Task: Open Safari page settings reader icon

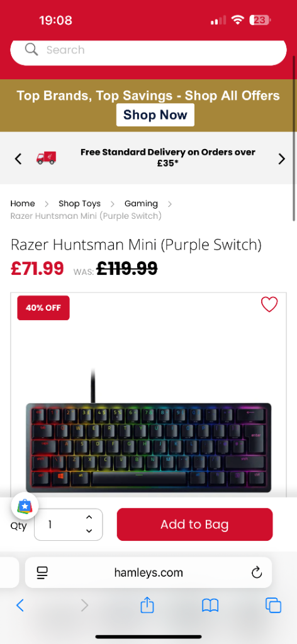Action: pos(42,572)
